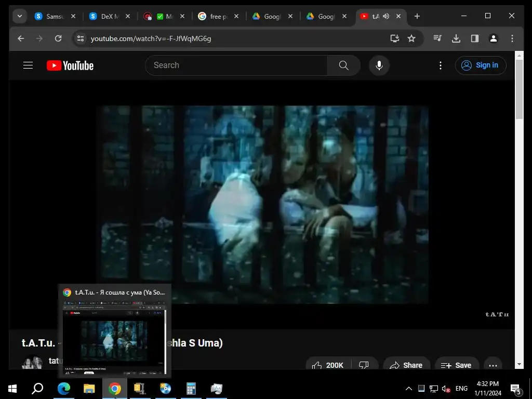532x399 pixels.
Task: Open the Chrome three-dot menu
Action: click(x=512, y=38)
